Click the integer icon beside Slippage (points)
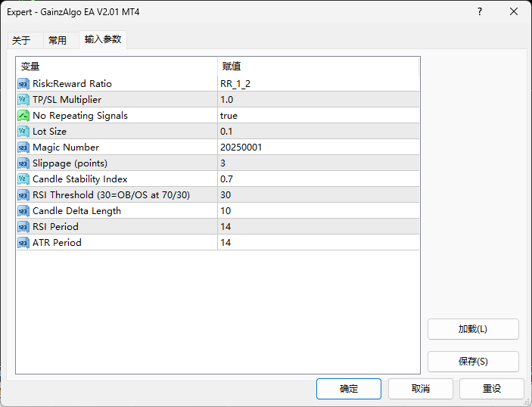 23,163
